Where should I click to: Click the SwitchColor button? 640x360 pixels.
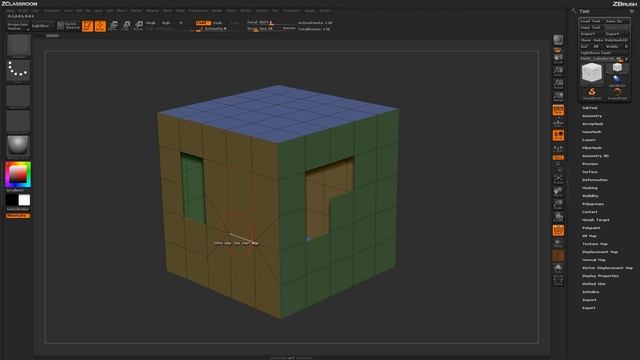18,209
